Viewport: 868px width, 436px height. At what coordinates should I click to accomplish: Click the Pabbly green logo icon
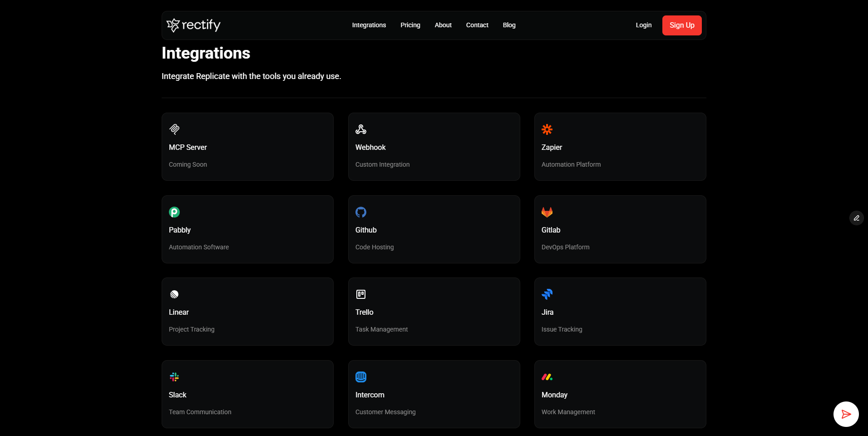point(174,212)
